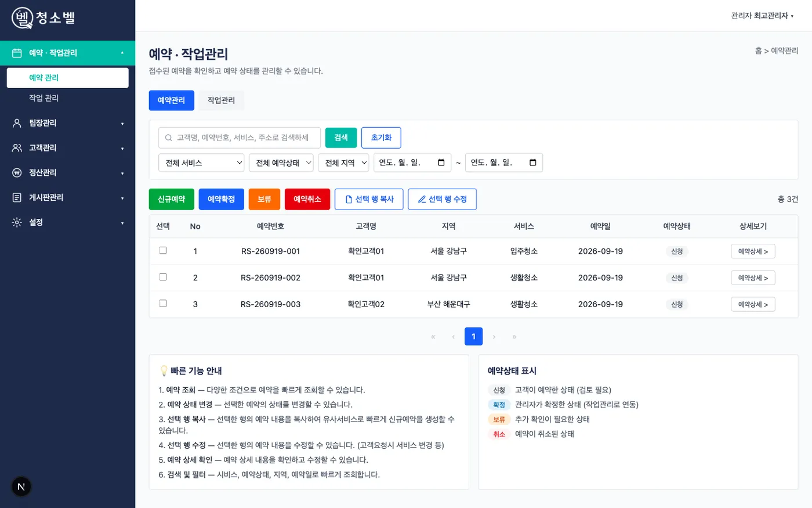812x508 pixels.
Task: Click the people icon beside 고객관리
Action: tap(17, 148)
